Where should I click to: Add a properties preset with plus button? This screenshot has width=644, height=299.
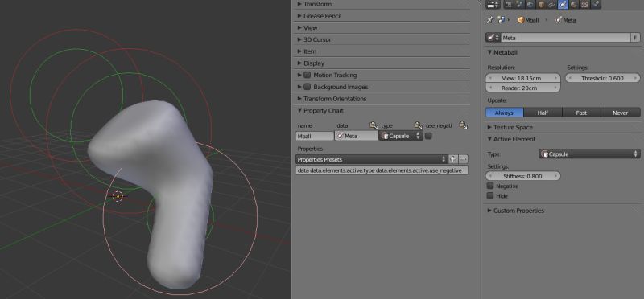453,159
